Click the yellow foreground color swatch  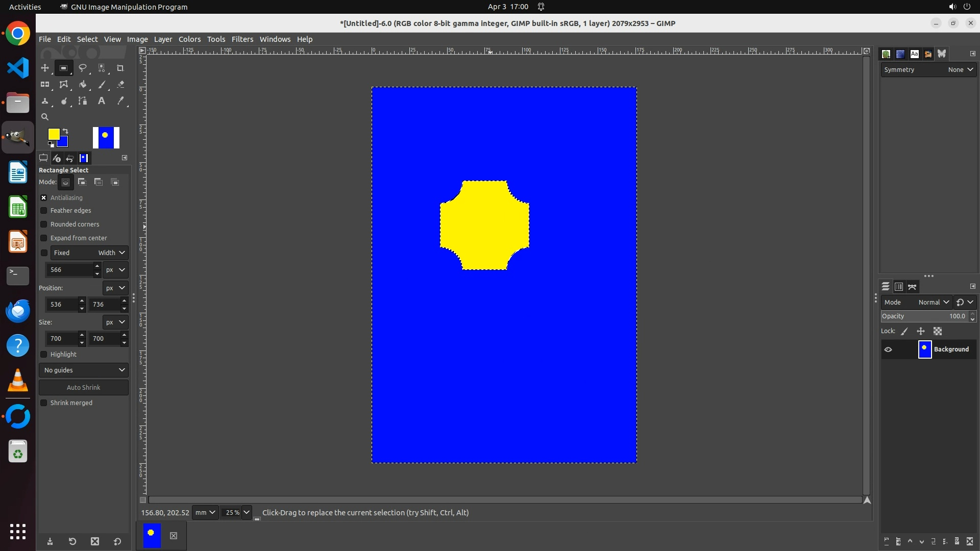tap(53, 134)
